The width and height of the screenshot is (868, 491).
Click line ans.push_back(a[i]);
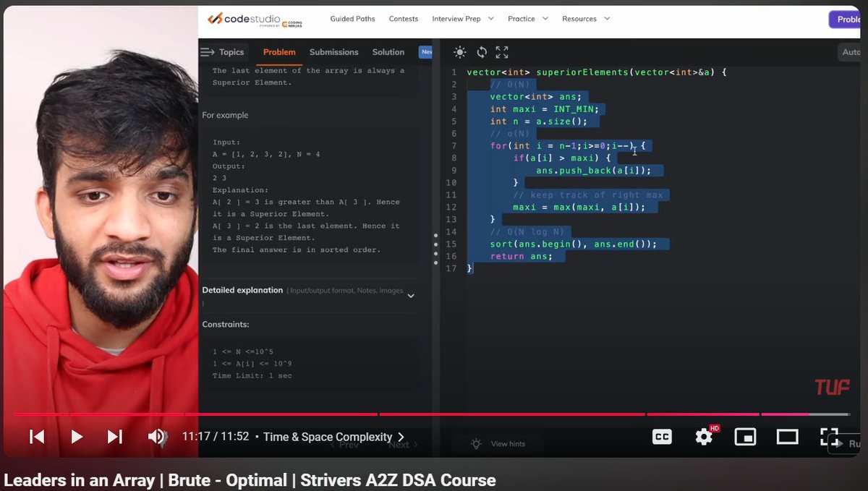tap(593, 170)
